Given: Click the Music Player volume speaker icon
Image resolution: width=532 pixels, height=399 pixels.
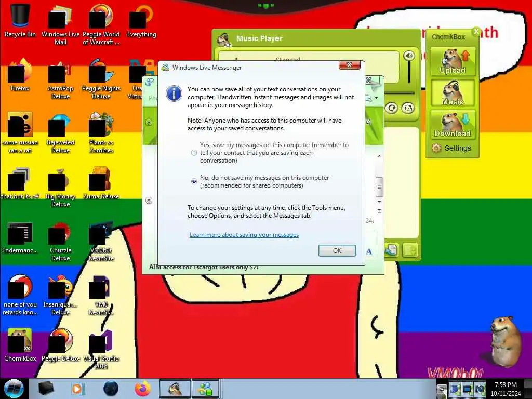Looking at the screenshot, I should click(x=409, y=56).
